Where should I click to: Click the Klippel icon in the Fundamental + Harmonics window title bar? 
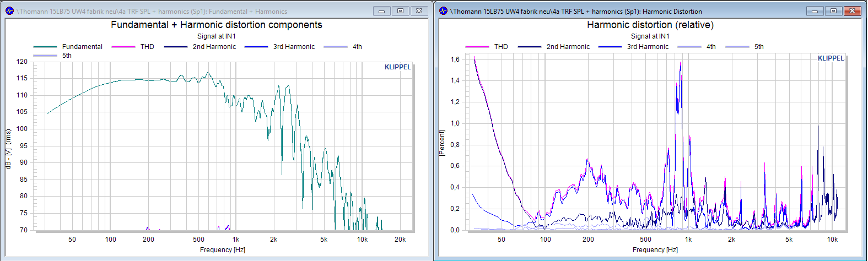tap(9, 11)
